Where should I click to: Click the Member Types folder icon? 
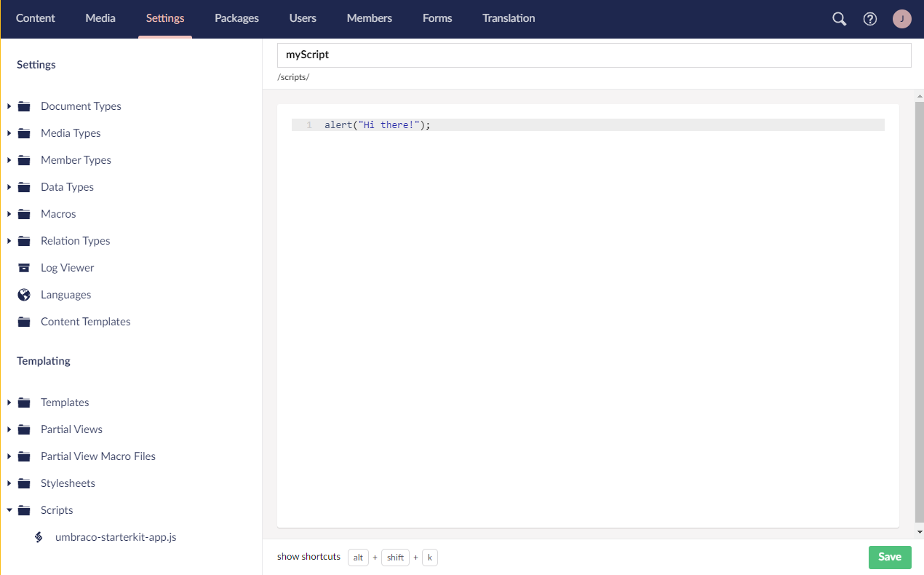(24, 160)
